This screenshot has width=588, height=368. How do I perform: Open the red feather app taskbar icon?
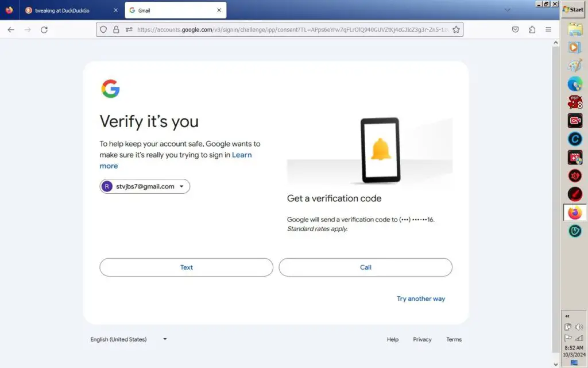575,194
